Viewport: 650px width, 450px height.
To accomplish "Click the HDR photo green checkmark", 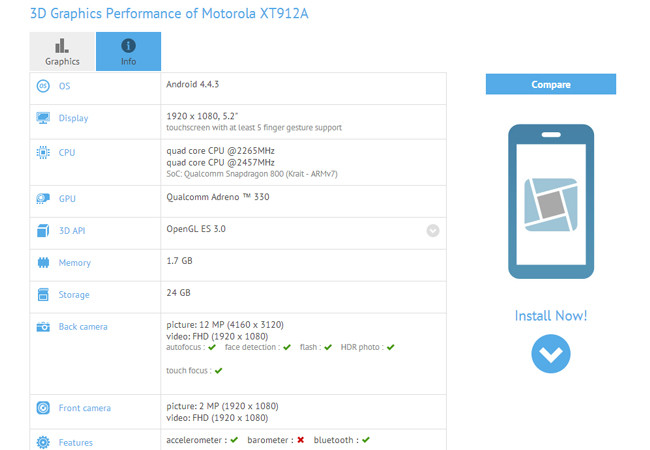I will pos(390,347).
